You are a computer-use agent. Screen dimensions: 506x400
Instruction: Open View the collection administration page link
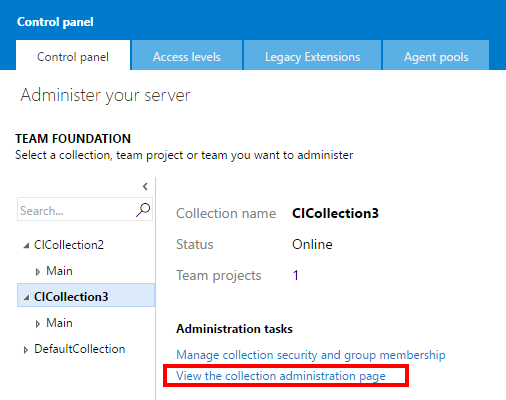(x=281, y=376)
